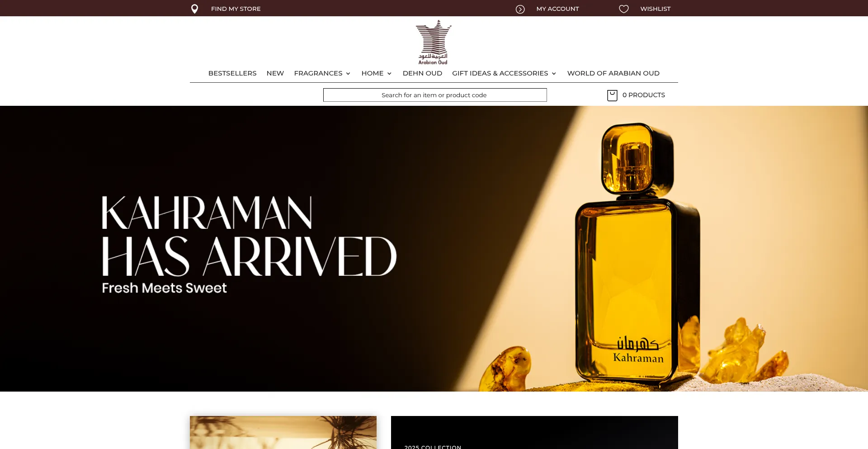Viewport: 868px width, 449px height.
Task: Open the Wishlist link
Action: pos(656,9)
